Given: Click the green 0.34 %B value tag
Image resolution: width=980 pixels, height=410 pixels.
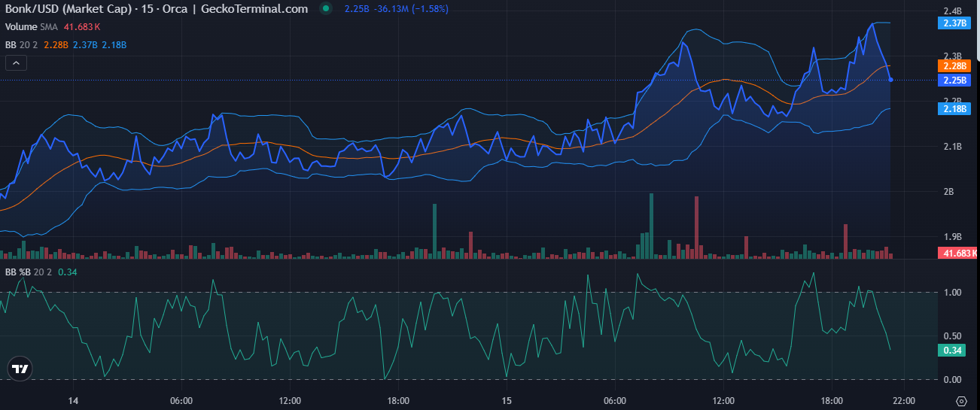Looking at the screenshot, I should coord(951,351).
